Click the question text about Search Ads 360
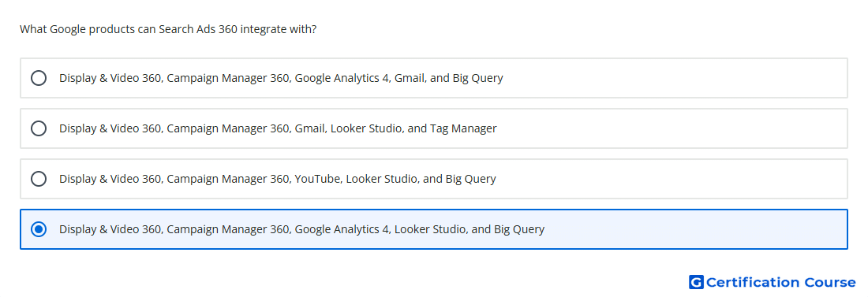Screen dimensions: 868x297 point(168,29)
